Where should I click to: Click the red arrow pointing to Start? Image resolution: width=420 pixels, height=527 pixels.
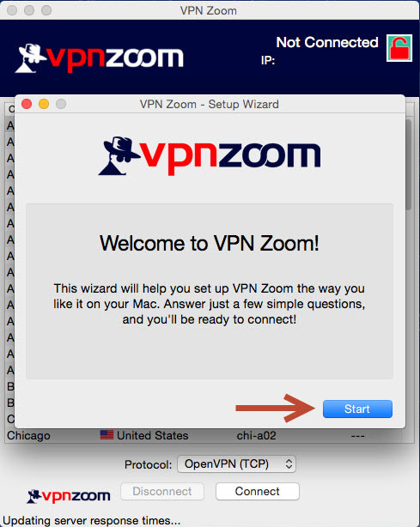coord(276,408)
